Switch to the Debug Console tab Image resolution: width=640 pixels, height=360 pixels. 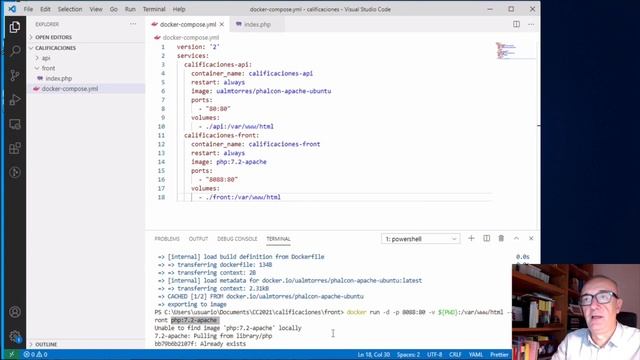tap(237, 239)
